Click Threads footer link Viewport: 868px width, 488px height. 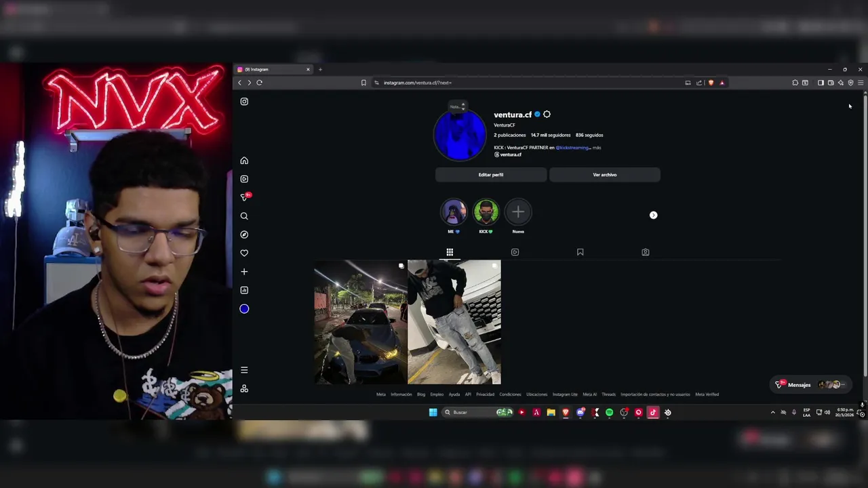(608, 394)
